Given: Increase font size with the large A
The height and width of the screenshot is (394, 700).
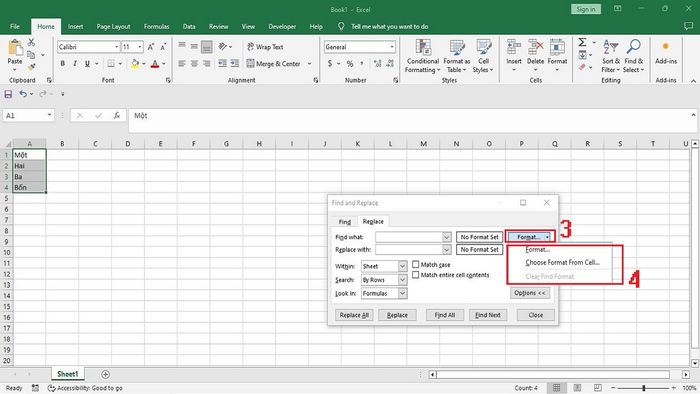Looking at the screenshot, I should [151, 47].
